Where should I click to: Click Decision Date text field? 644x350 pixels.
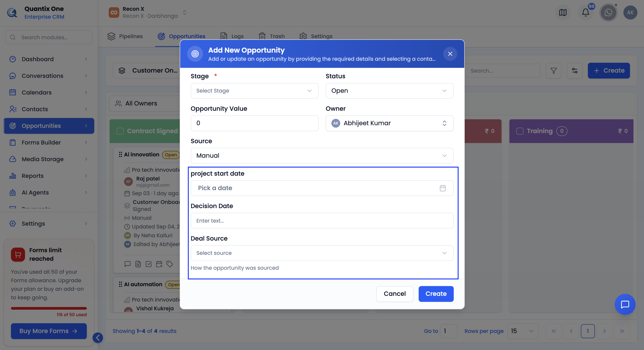coord(322,220)
